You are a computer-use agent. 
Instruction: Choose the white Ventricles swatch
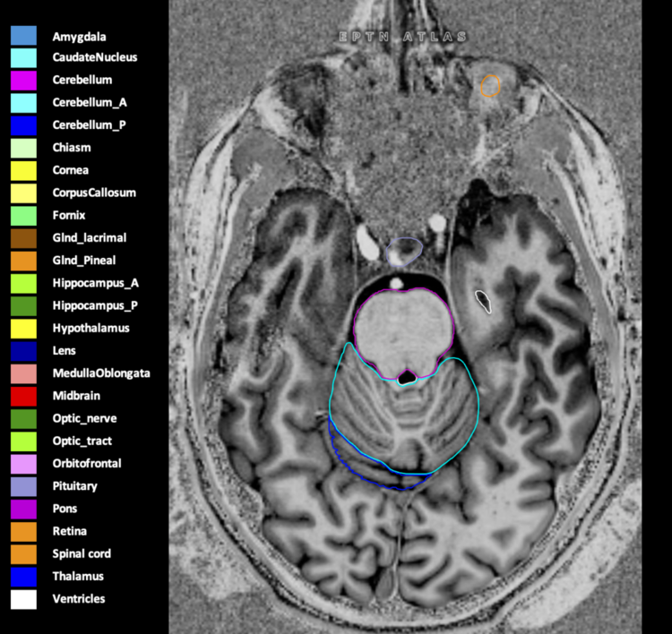pos(23,599)
